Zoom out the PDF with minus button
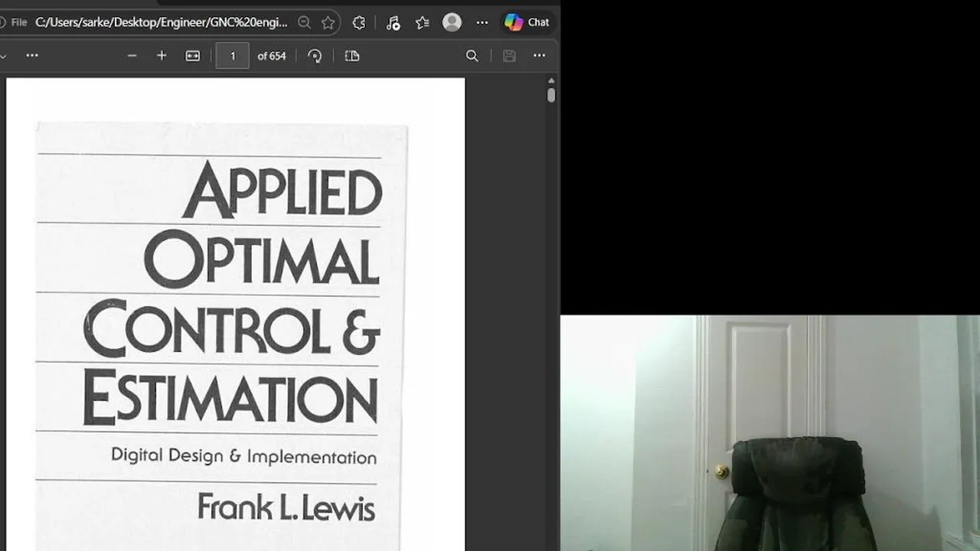Viewport: 980px width, 551px height. point(132,56)
